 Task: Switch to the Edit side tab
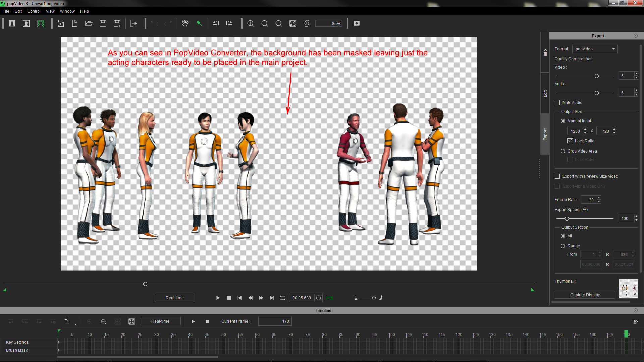coord(545,93)
